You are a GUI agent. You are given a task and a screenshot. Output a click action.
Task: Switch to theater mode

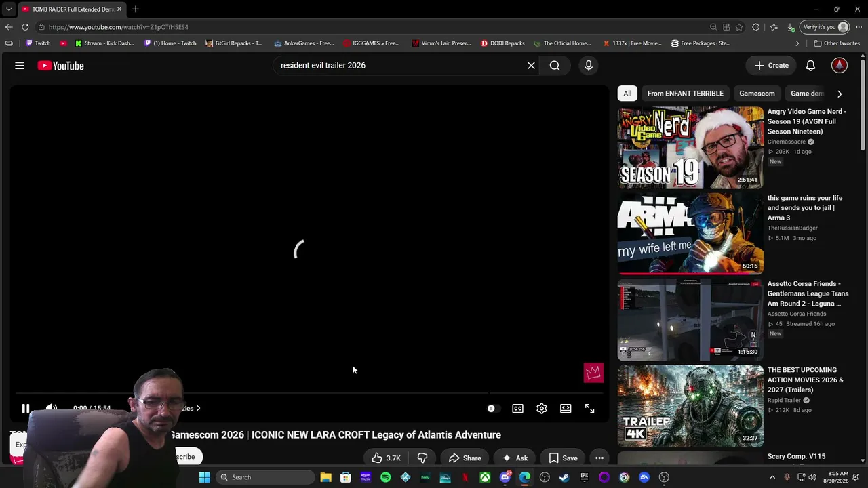(x=566, y=409)
